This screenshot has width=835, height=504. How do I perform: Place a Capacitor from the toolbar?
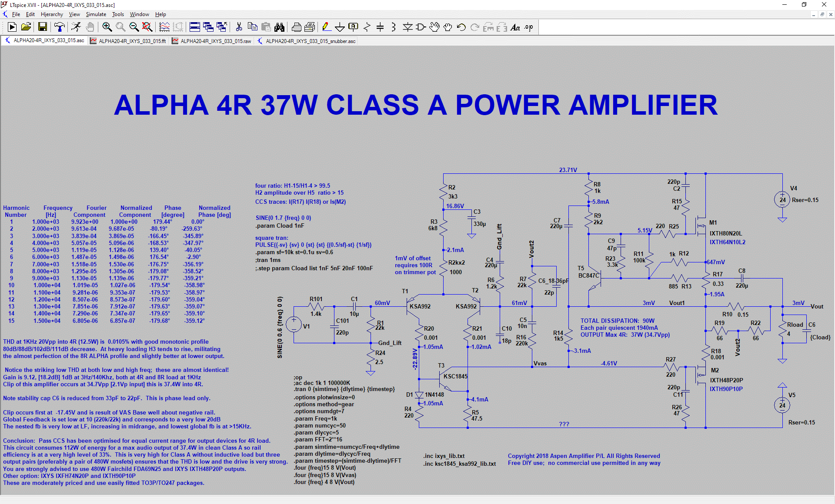[380, 27]
